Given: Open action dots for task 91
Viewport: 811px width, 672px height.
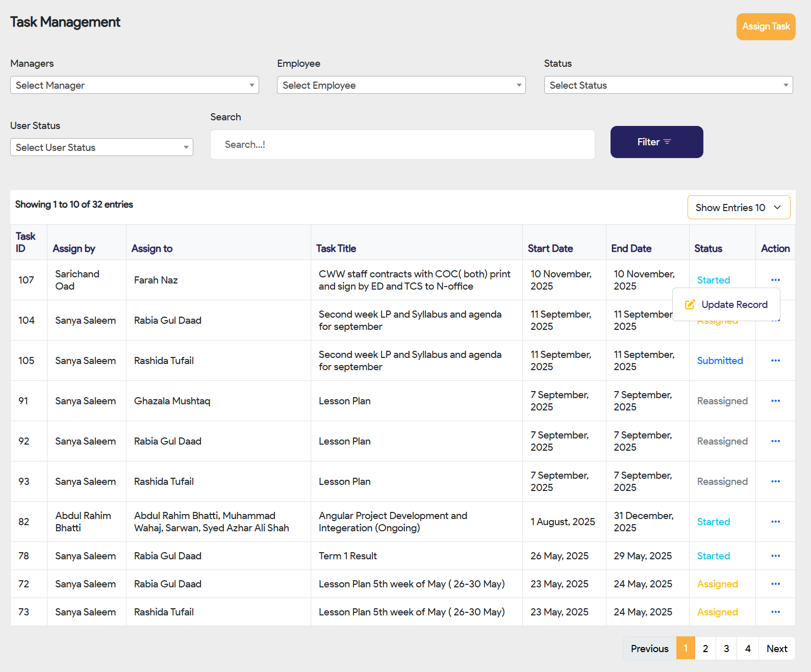Looking at the screenshot, I should click(775, 401).
